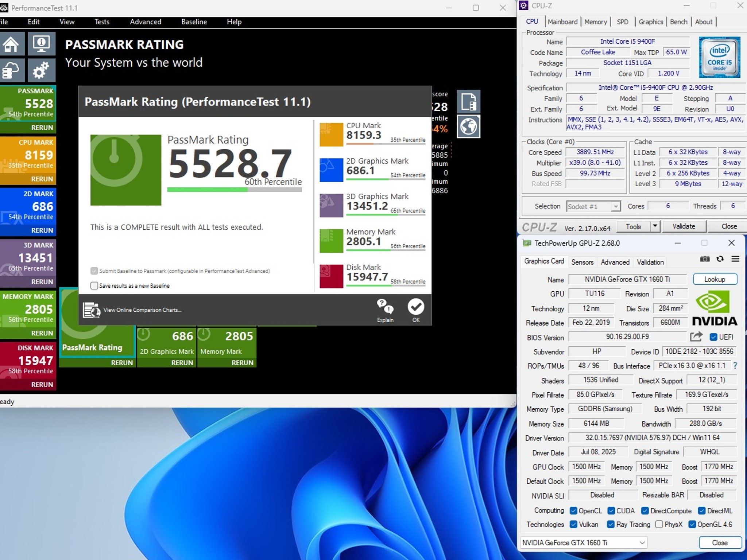Click the CPU-Z app icon in title bar

click(x=523, y=5)
